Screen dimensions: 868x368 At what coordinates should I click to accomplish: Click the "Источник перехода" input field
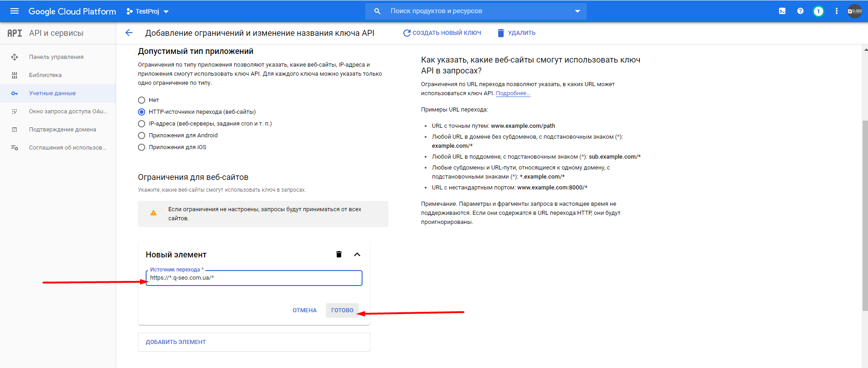254,278
